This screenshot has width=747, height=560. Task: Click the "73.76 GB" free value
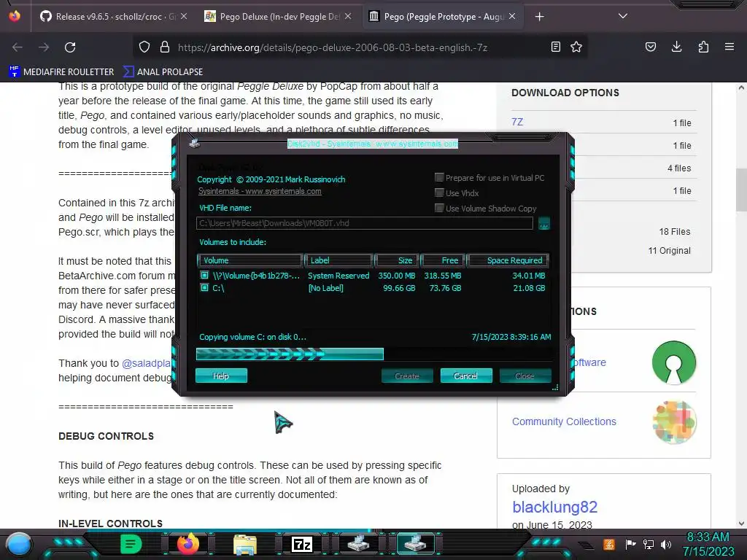[x=445, y=287]
